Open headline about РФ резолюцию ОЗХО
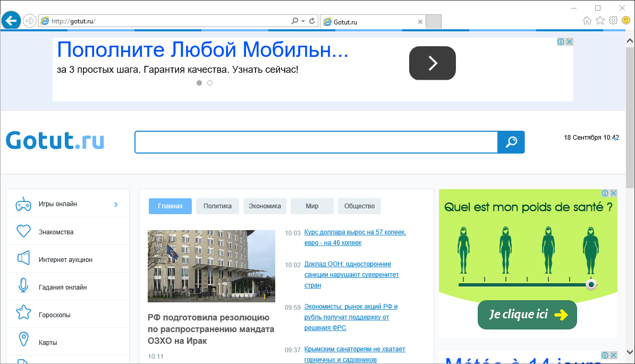The height and width of the screenshot is (364, 635). tap(211, 329)
